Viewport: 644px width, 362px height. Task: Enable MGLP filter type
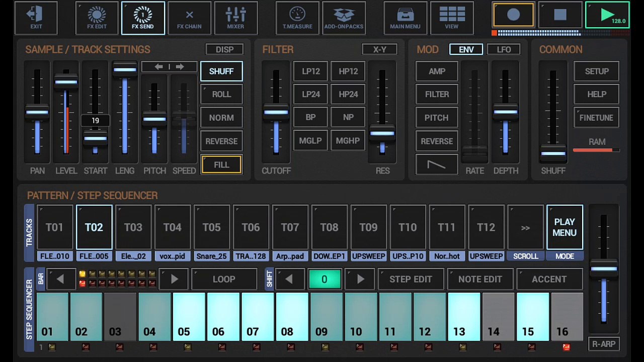point(311,141)
